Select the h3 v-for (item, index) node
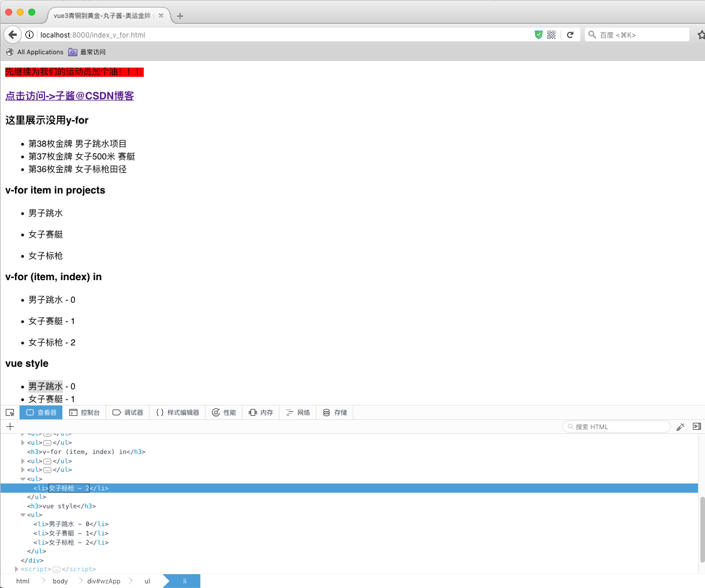705x588 pixels. click(86, 452)
